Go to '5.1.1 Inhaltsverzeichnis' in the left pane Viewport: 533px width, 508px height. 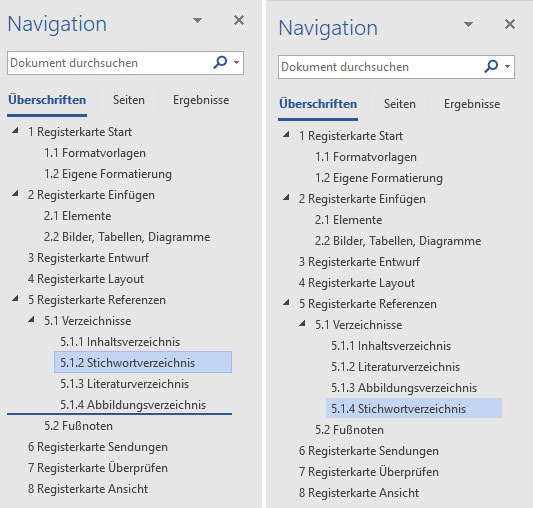(x=120, y=342)
